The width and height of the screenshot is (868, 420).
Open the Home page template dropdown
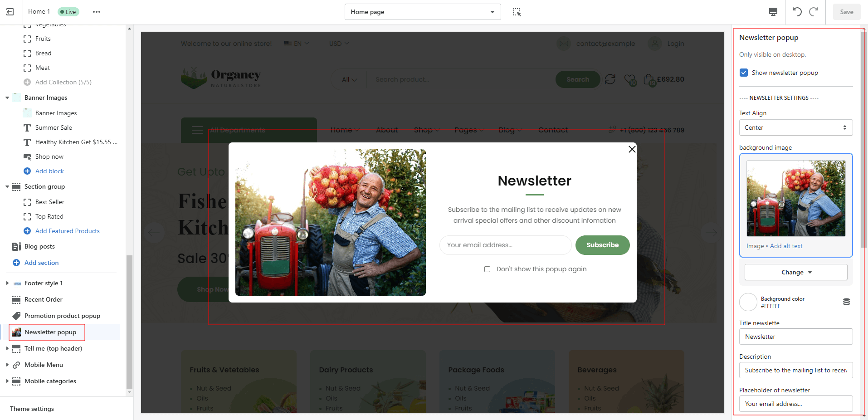(x=422, y=12)
